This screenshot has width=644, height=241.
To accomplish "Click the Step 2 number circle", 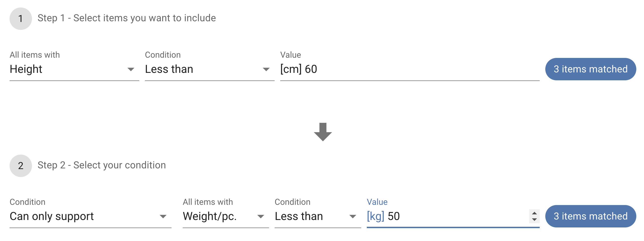I will point(21,166).
